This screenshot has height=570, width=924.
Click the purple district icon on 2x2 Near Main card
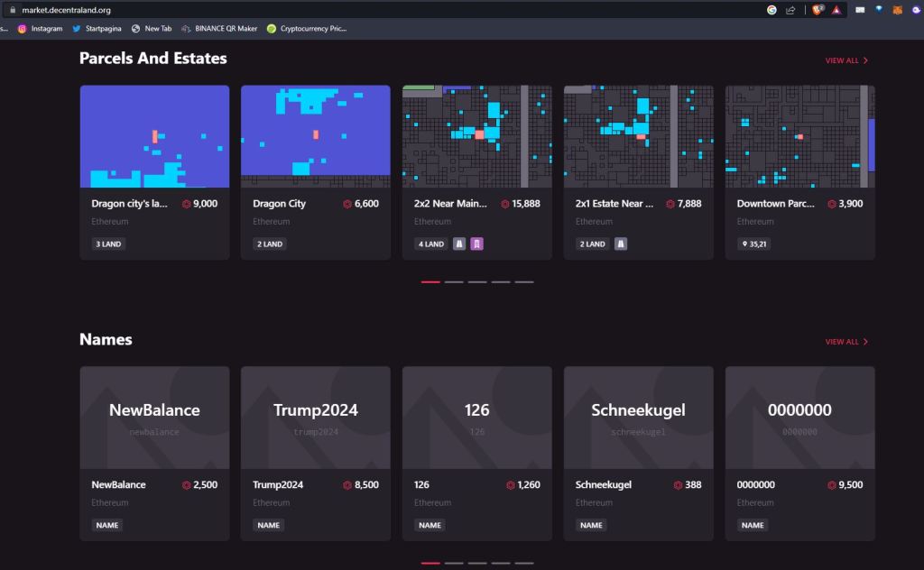(x=476, y=244)
